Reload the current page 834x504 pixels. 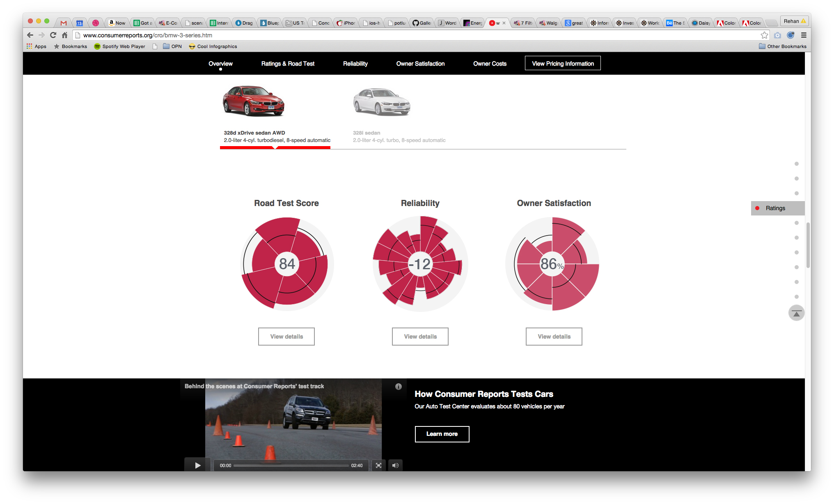53,35
